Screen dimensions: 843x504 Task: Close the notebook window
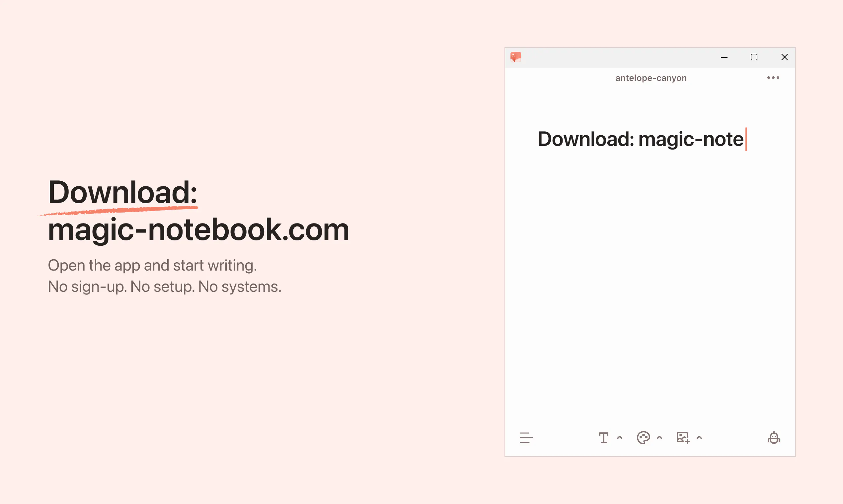click(x=784, y=57)
